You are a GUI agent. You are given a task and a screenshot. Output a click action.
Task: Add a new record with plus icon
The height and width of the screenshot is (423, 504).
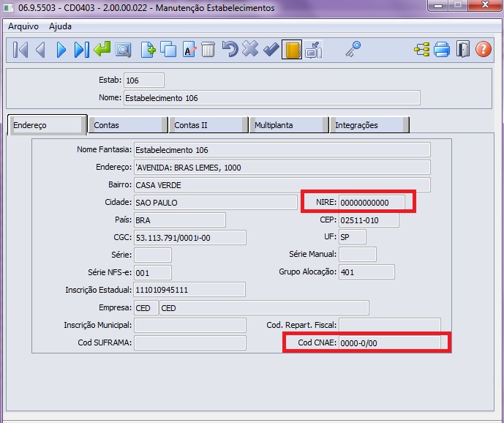pyautogui.click(x=148, y=50)
